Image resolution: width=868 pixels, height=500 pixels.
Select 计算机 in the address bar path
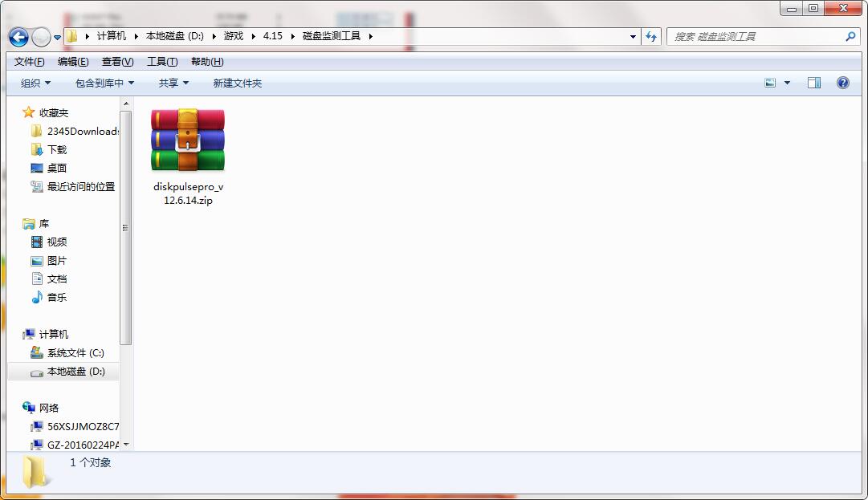click(x=112, y=36)
